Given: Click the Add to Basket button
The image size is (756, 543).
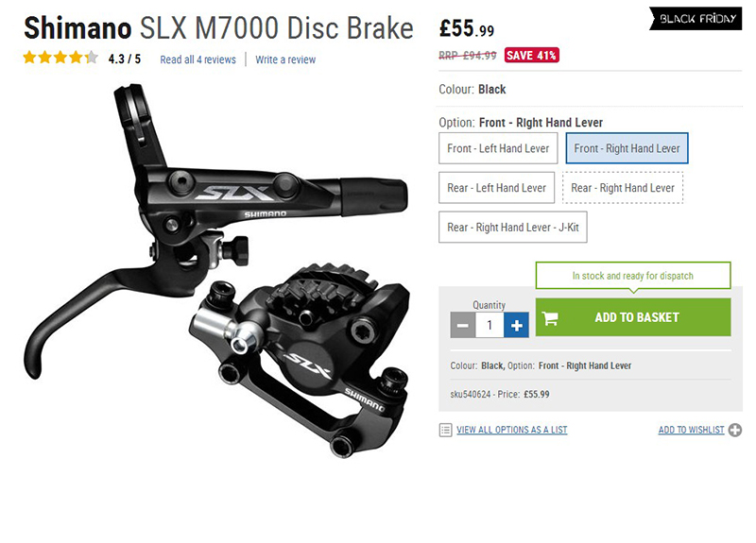Looking at the screenshot, I should [633, 317].
